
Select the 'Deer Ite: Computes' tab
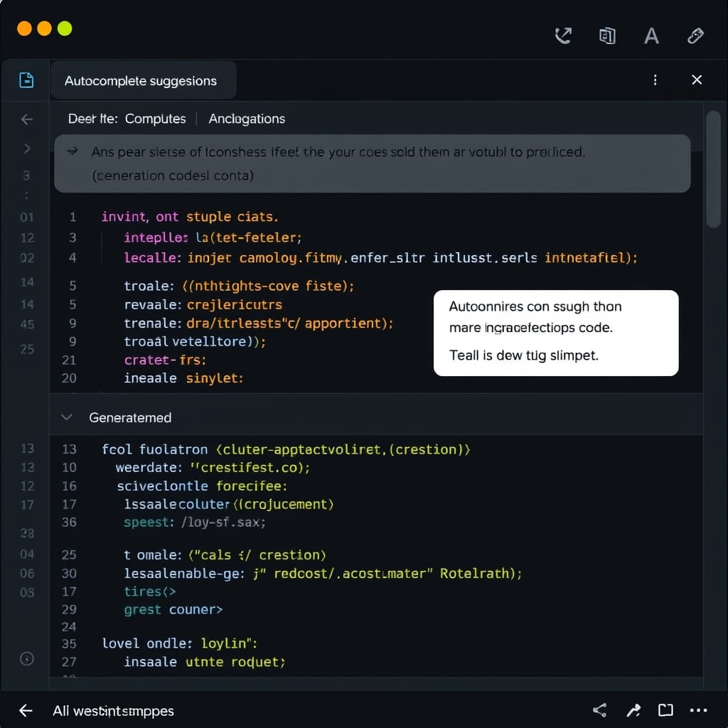click(127, 119)
